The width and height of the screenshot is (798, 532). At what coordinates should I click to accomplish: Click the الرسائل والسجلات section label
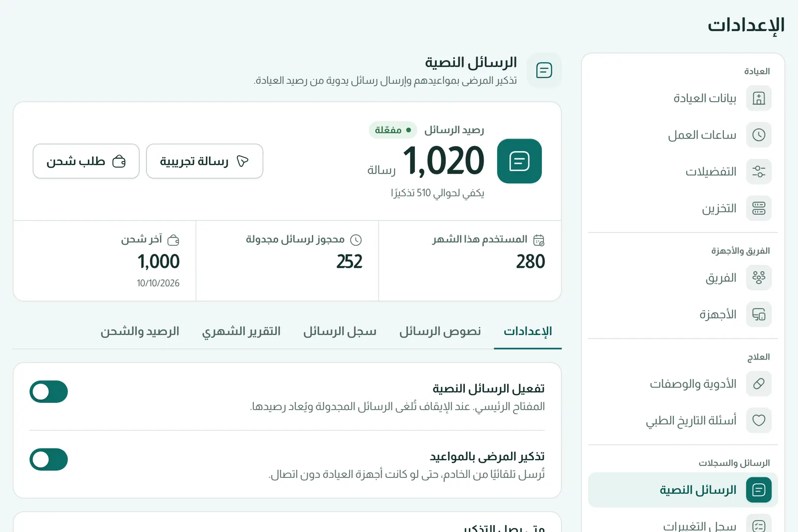coord(734,463)
